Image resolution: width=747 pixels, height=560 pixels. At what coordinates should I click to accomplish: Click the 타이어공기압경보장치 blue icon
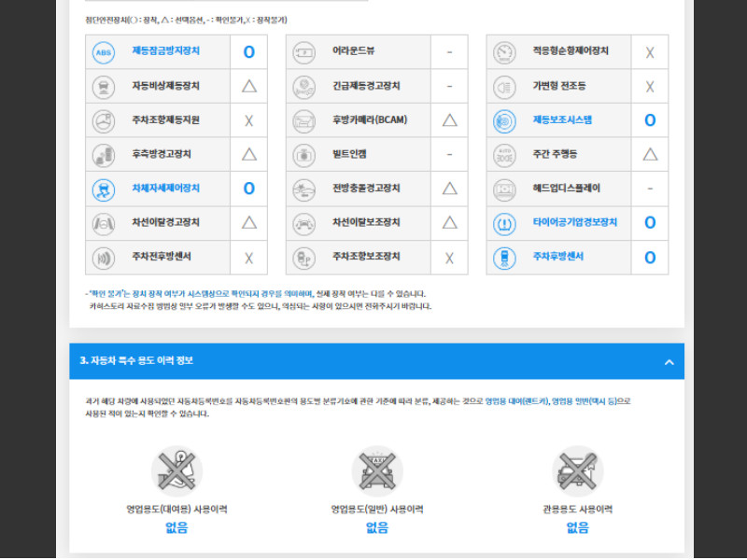click(x=504, y=223)
